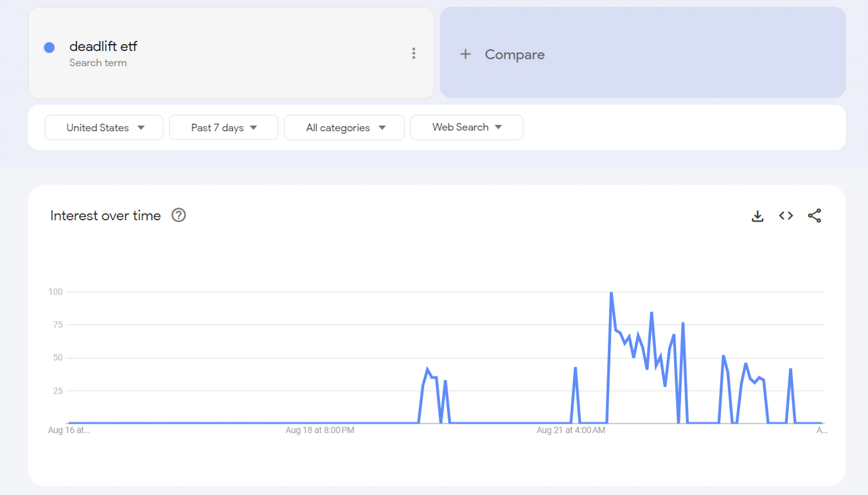Open the embed code for the trends chart
868x495 pixels.
(x=785, y=216)
